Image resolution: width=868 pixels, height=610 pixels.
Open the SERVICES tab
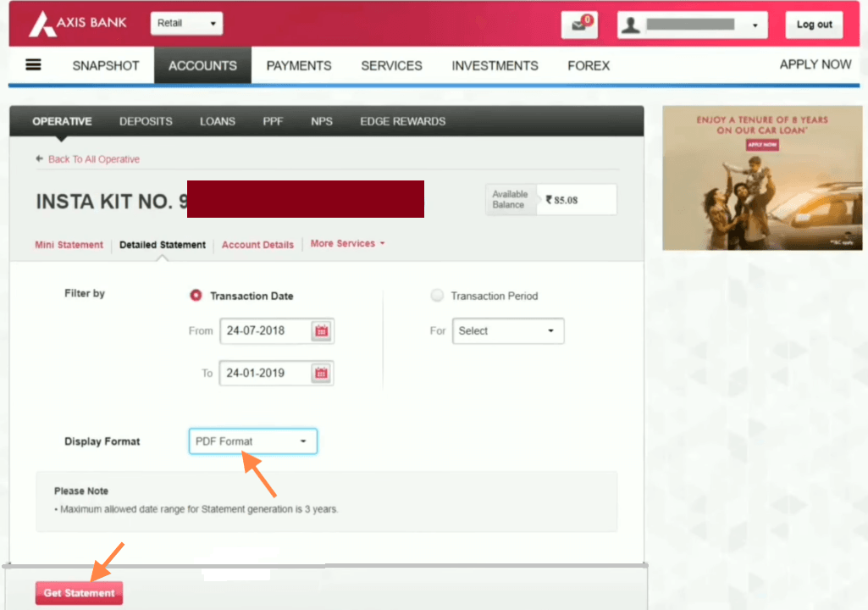pos(391,65)
